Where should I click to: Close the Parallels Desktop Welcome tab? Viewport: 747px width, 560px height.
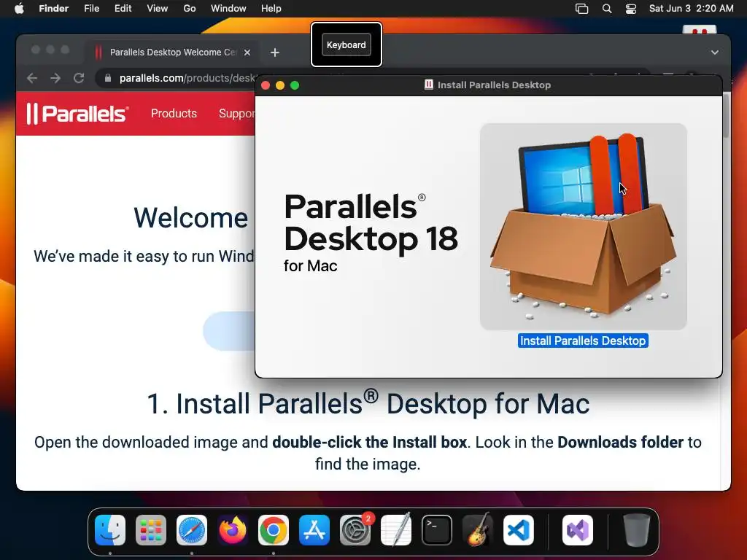247,52
